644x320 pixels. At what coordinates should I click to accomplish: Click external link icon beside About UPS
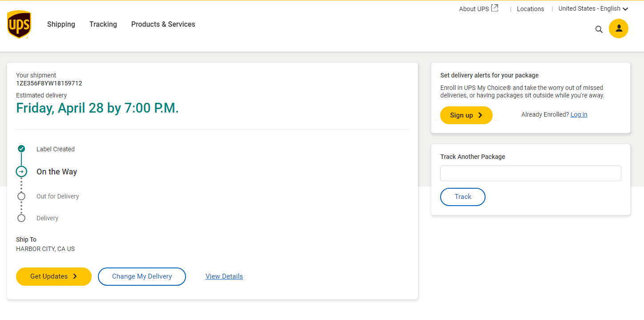[x=494, y=8]
